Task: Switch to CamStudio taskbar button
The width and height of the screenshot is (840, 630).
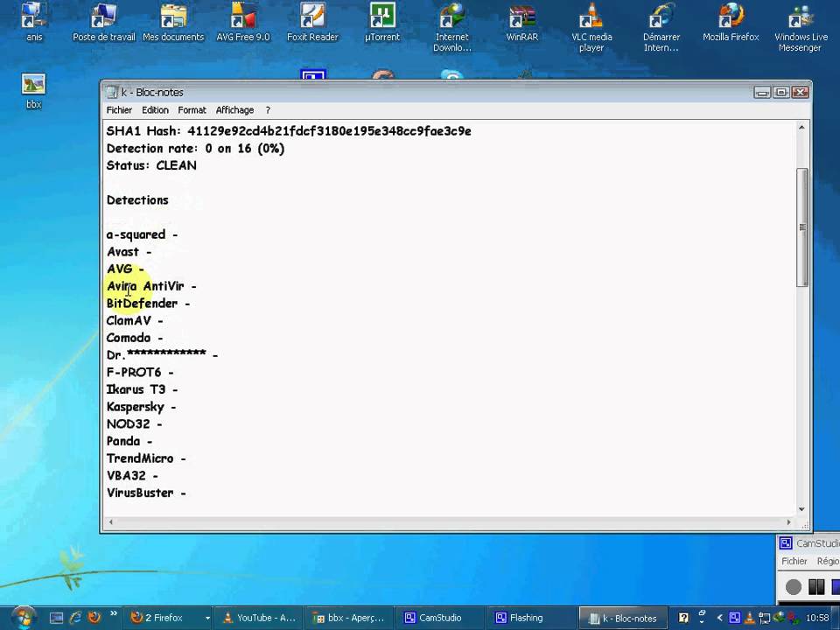Action: (x=440, y=618)
